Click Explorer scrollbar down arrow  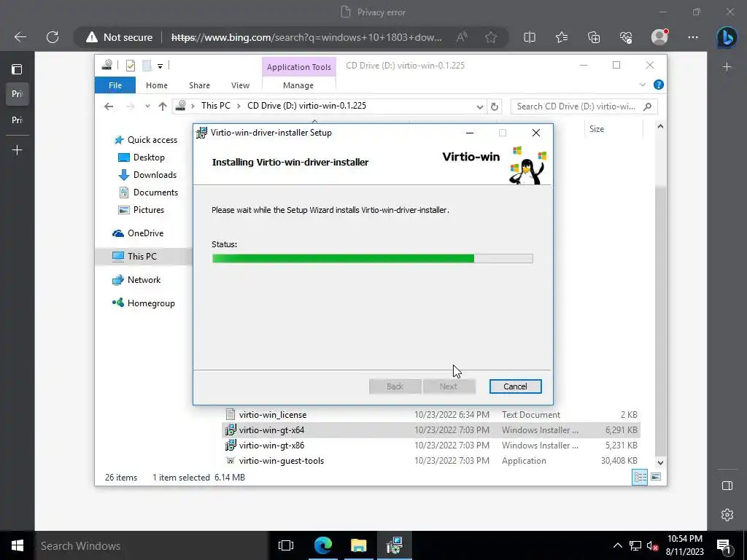(660, 462)
